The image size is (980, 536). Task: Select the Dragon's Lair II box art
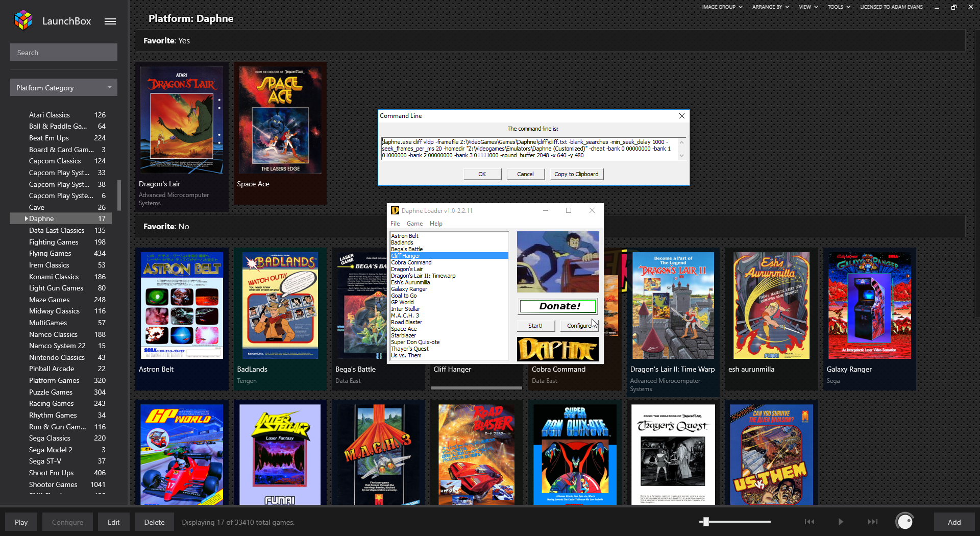tap(673, 305)
